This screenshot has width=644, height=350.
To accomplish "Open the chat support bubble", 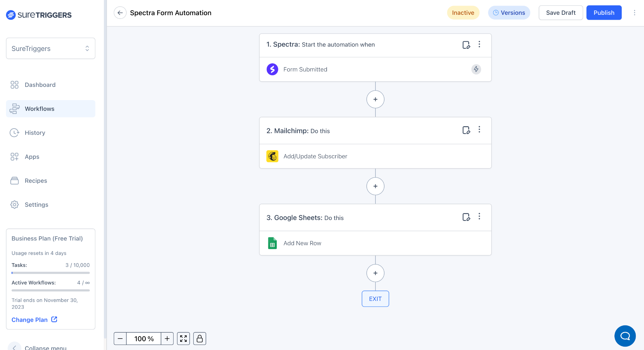I will point(625,336).
